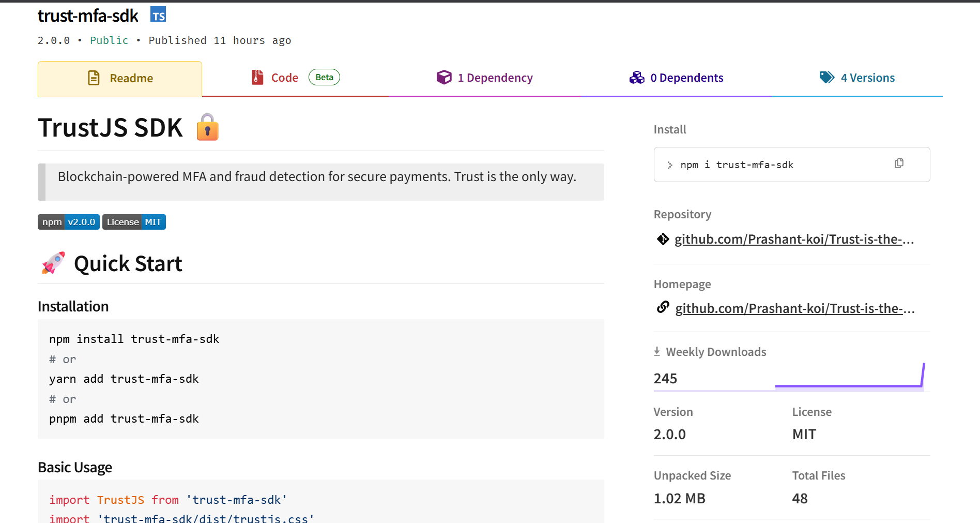Click the Installation heading

(x=73, y=306)
